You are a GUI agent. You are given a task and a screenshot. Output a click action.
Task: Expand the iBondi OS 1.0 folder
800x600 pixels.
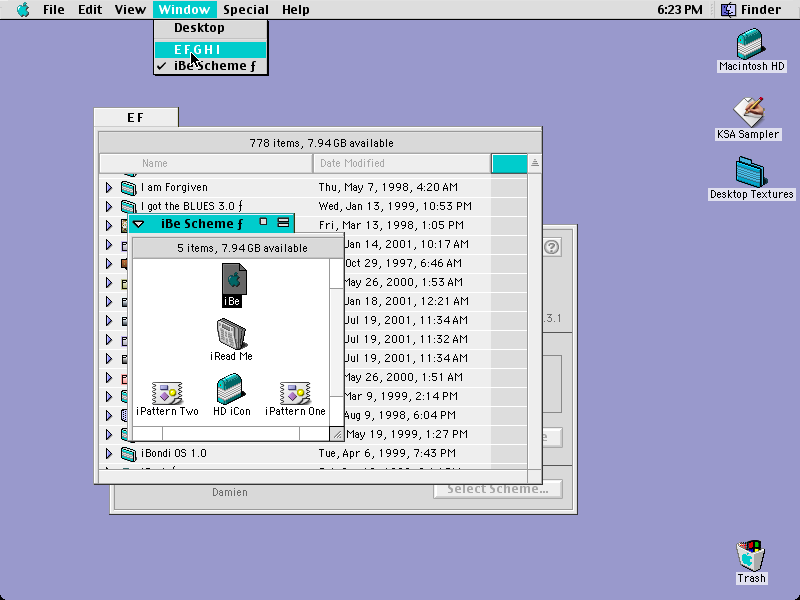pos(109,453)
